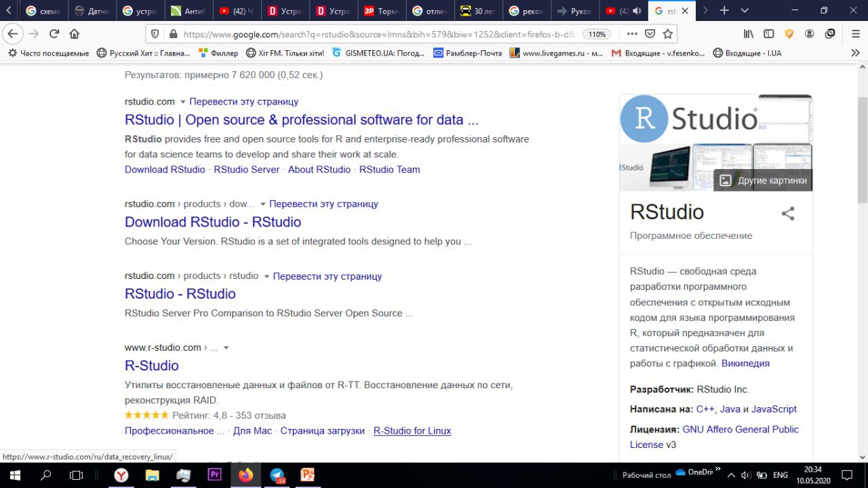Close the active rstudio tab
This screenshot has height=488, width=868.
coord(685,11)
